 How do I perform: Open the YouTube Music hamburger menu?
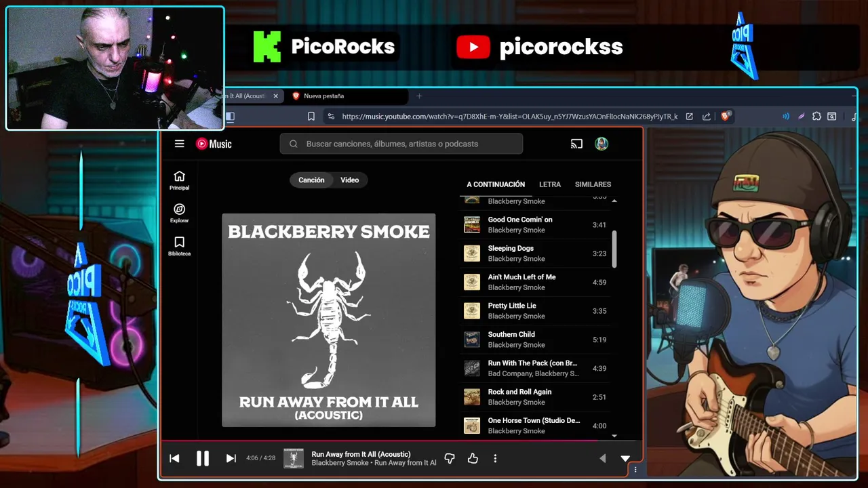pos(179,144)
